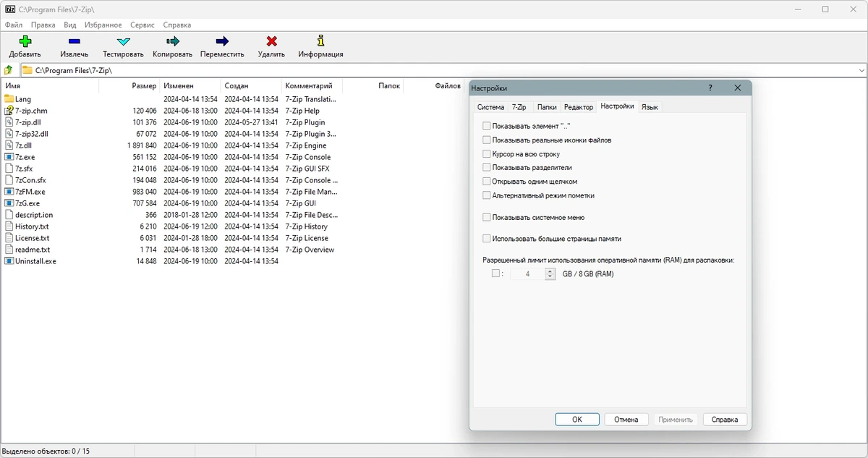Click the 7-zip32.dll file icon
This screenshot has height=458, width=868.
9,134
